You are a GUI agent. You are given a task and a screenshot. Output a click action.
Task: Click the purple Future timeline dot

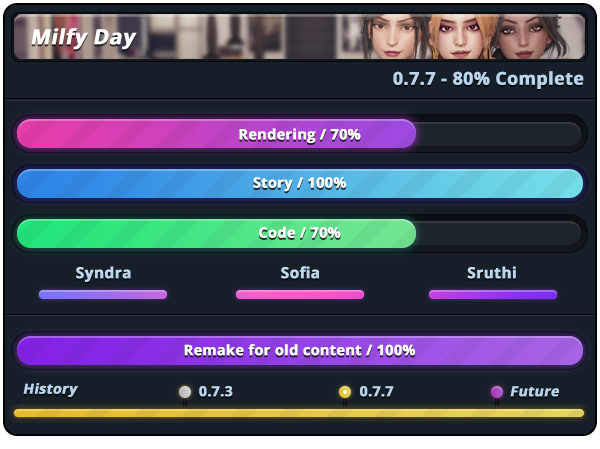(497, 392)
